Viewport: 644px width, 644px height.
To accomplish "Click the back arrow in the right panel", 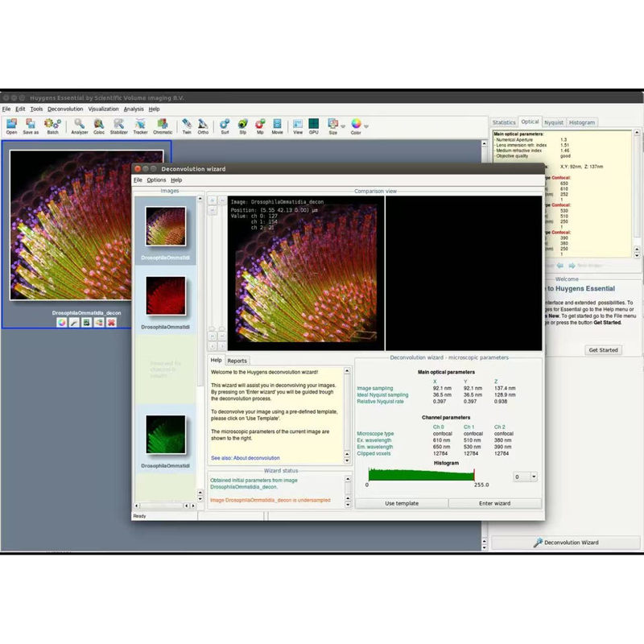I will click(560, 266).
